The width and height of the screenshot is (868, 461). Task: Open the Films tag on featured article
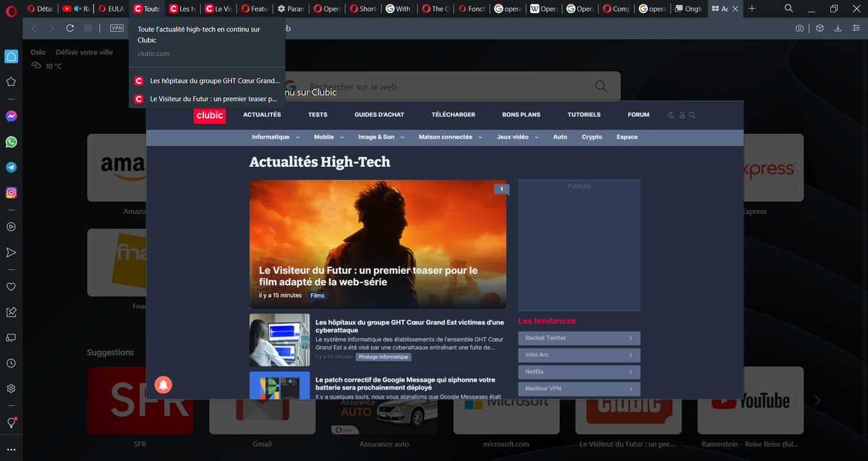coord(318,296)
